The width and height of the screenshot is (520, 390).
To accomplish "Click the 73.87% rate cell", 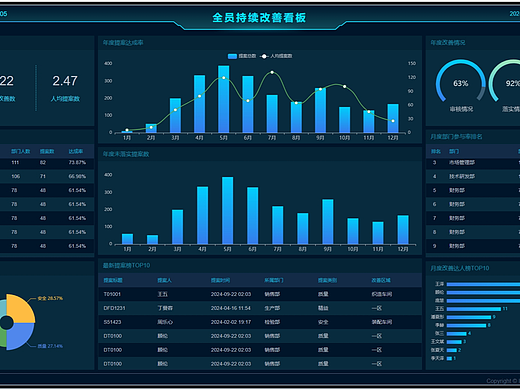I will point(77,163).
